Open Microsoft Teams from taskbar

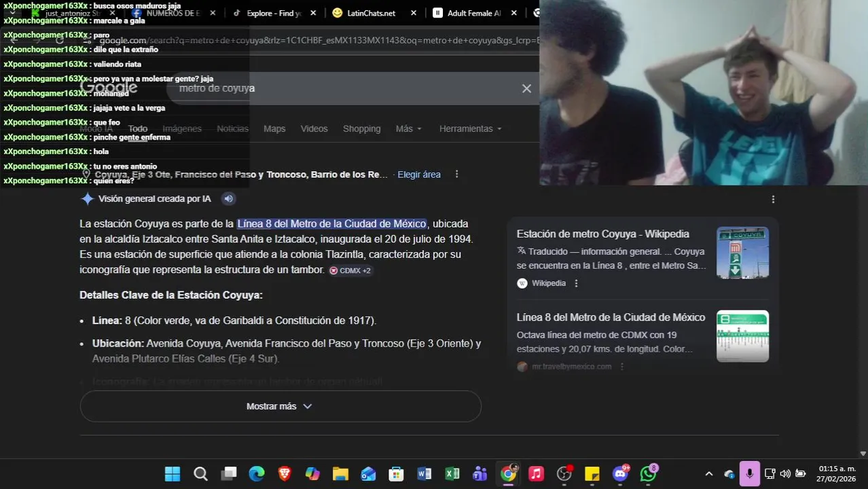[x=480, y=473]
